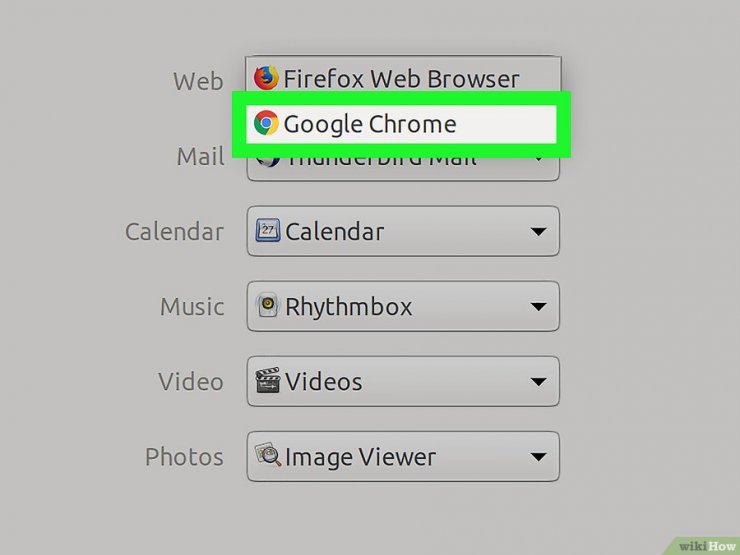Click the Calendar dropdown arrow
Image resolution: width=740 pixels, height=555 pixels.
tap(538, 232)
